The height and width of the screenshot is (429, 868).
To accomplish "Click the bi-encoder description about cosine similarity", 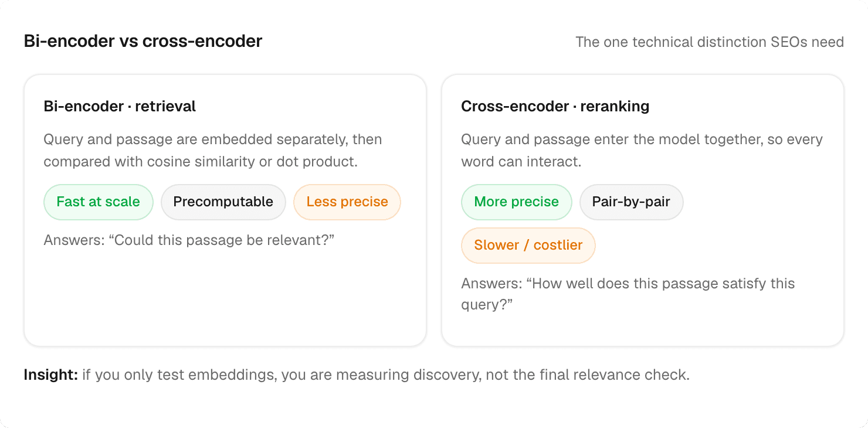I will click(213, 151).
